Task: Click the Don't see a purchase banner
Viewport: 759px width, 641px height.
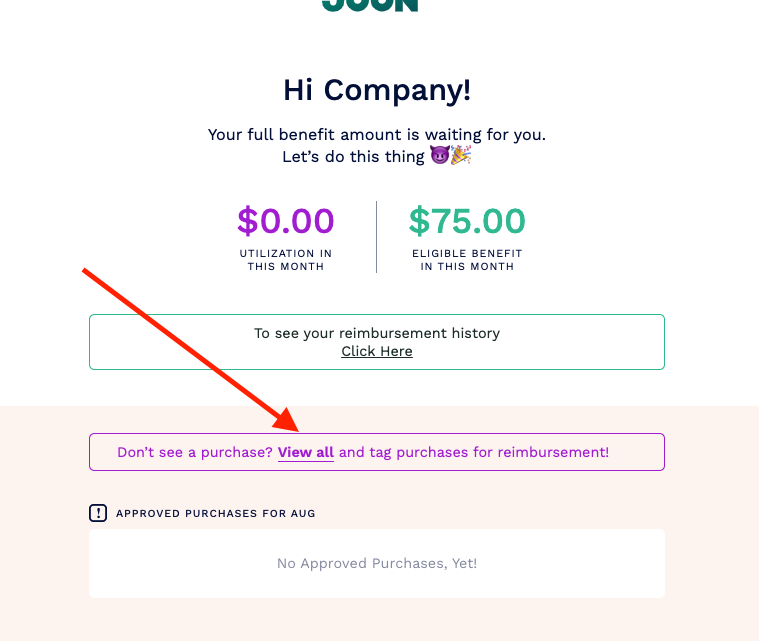Action: point(377,452)
